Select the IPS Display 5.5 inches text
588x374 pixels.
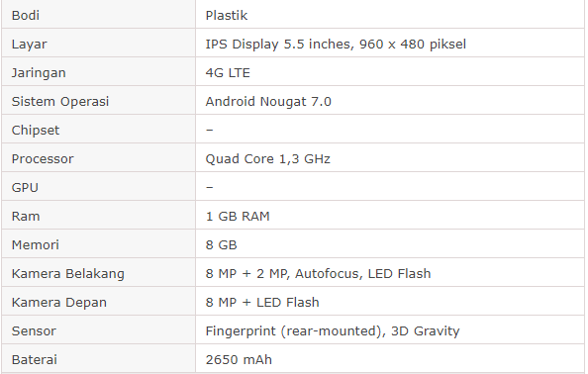tap(277, 45)
